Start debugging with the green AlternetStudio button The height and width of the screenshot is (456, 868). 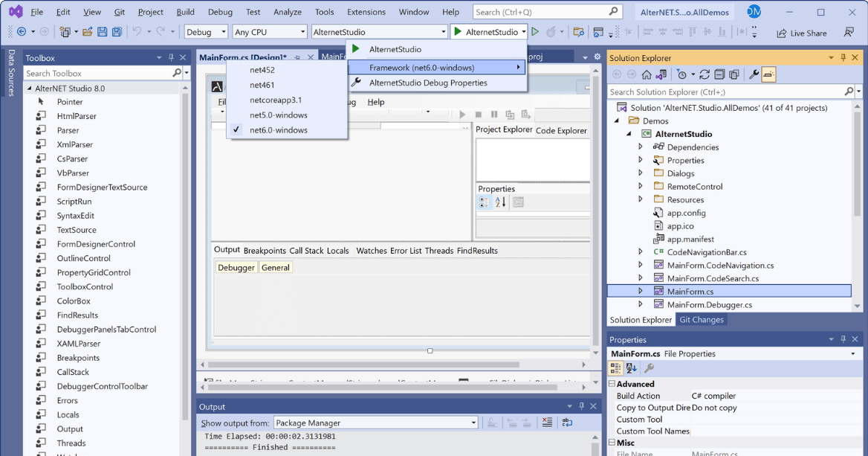486,32
